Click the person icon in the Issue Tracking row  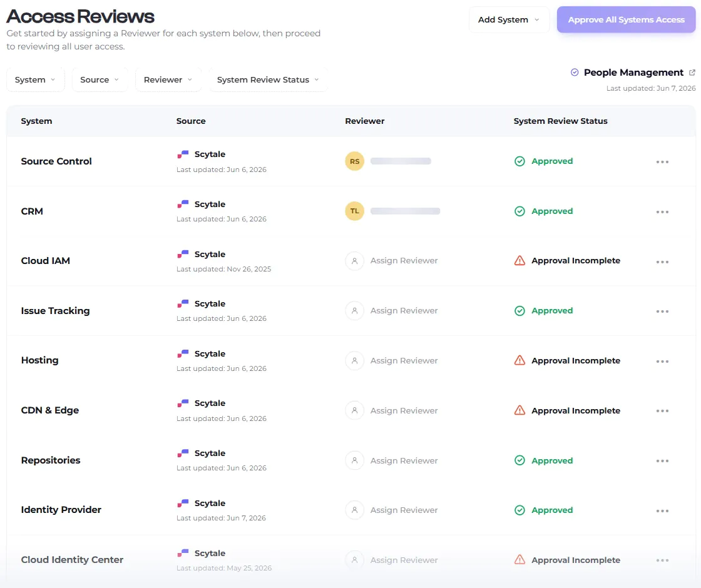point(354,310)
